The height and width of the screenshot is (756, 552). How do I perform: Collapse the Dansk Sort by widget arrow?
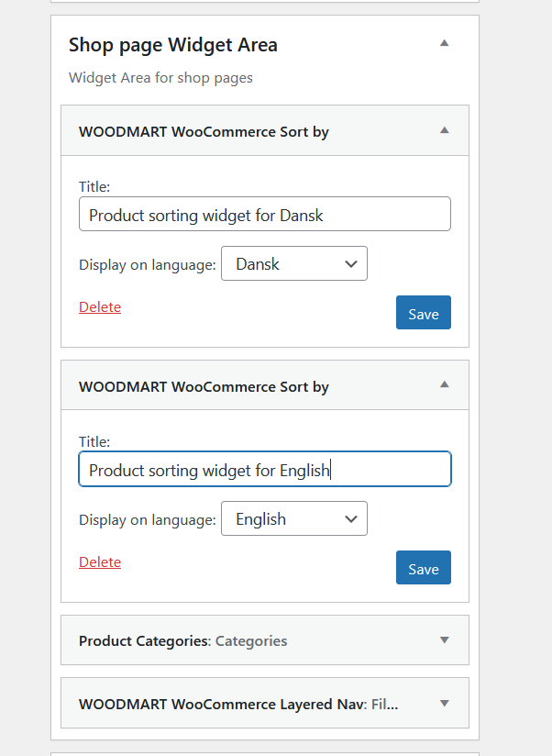444,130
